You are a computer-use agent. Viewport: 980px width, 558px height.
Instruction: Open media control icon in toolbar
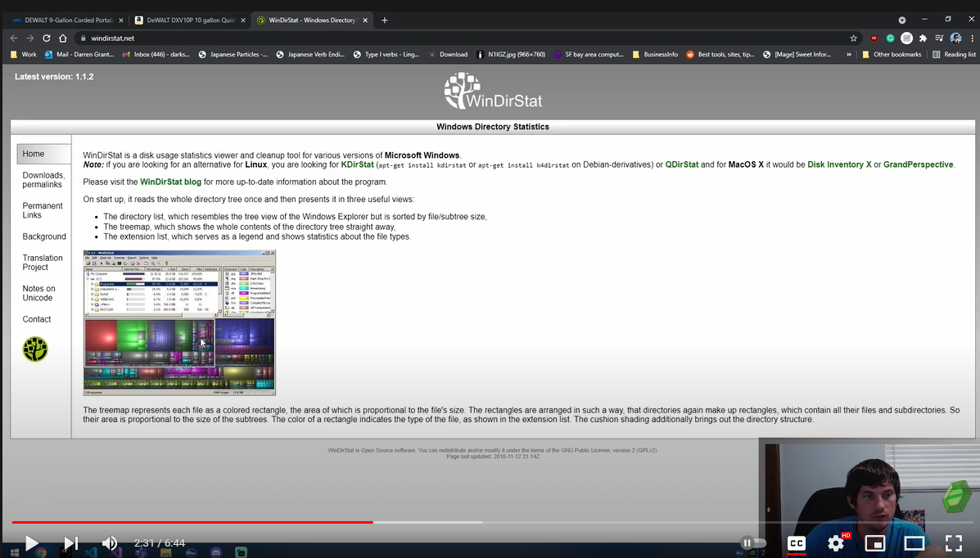tap(939, 38)
